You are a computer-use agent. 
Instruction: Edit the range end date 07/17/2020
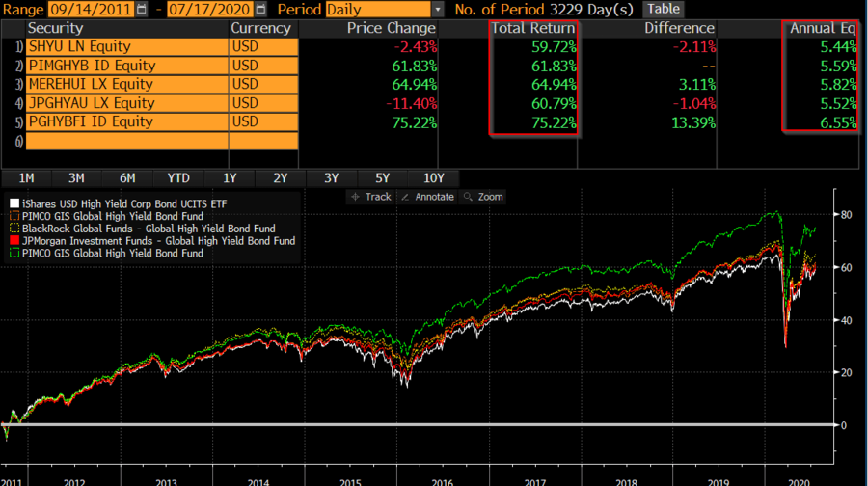point(210,10)
